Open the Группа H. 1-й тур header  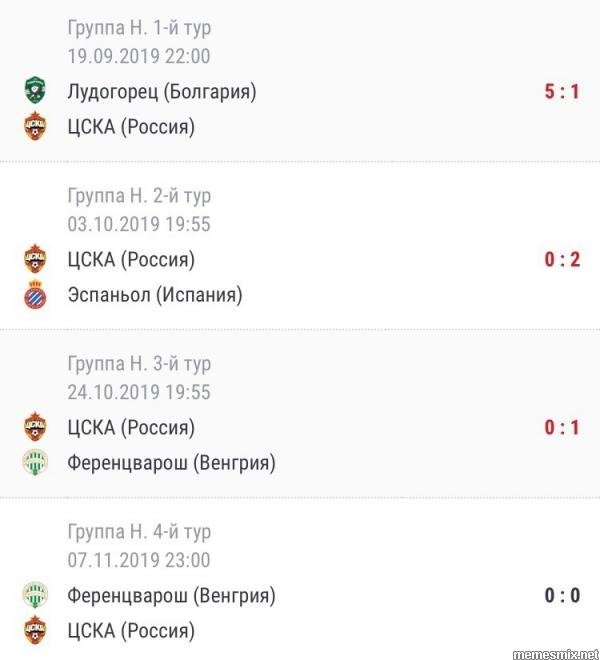(139, 27)
